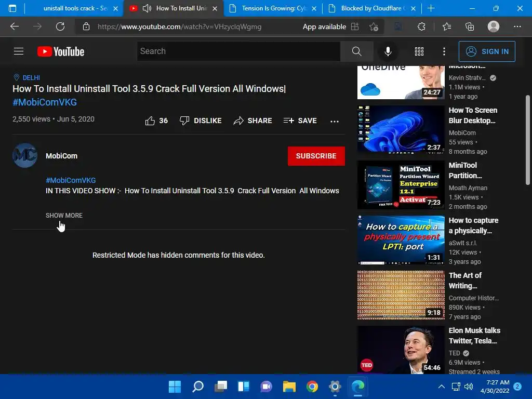Click the SHARE arrow button
The height and width of the screenshot is (399, 532).
pyautogui.click(x=253, y=121)
